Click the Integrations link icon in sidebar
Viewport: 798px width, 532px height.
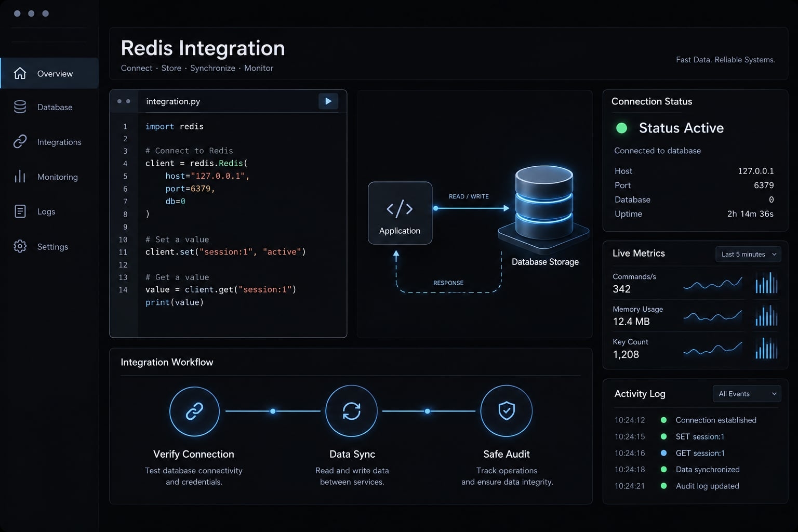[x=20, y=142]
